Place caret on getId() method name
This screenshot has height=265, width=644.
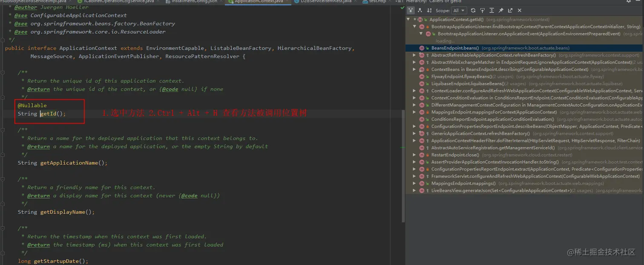click(x=48, y=114)
